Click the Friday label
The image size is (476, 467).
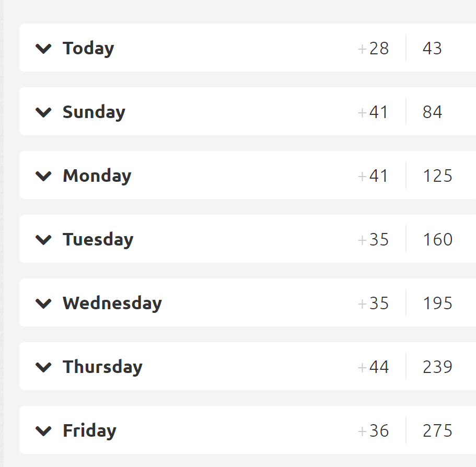tap(89, 431)
